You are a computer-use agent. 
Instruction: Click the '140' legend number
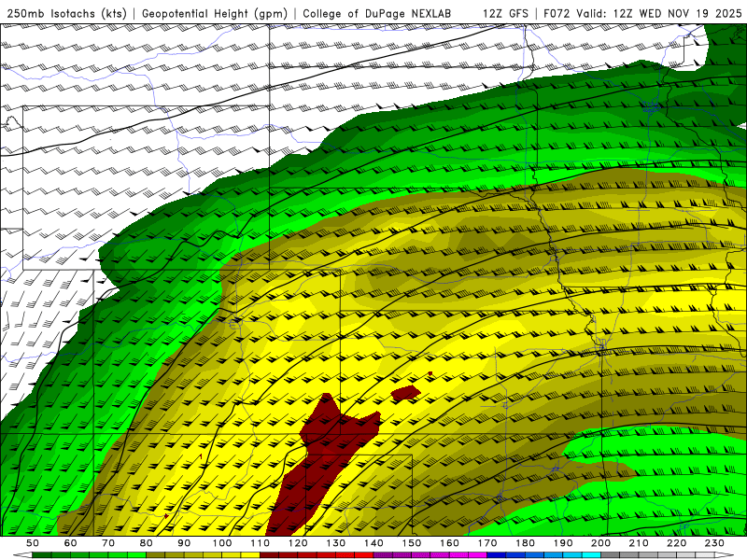tap(374, 543)
